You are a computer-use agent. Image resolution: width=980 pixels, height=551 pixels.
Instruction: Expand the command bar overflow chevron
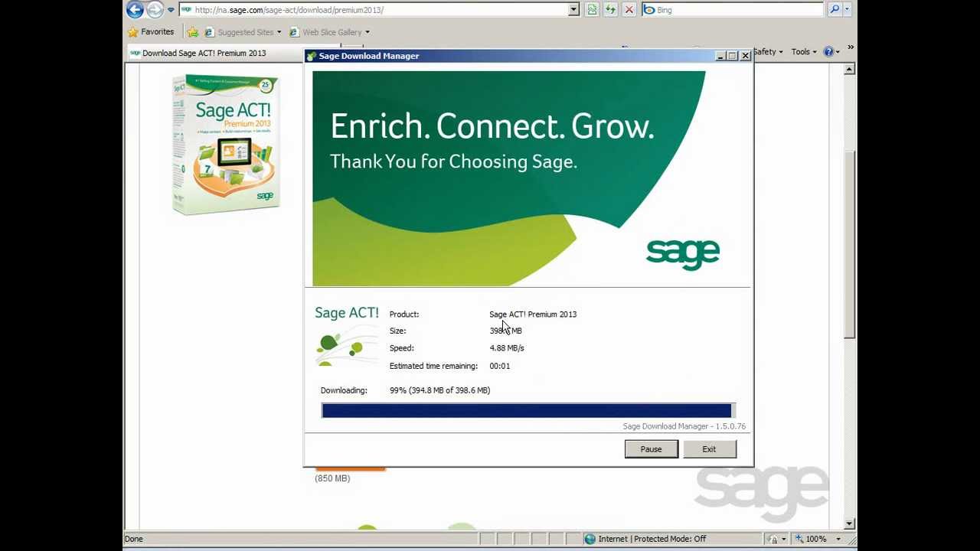tap(850, 47)
